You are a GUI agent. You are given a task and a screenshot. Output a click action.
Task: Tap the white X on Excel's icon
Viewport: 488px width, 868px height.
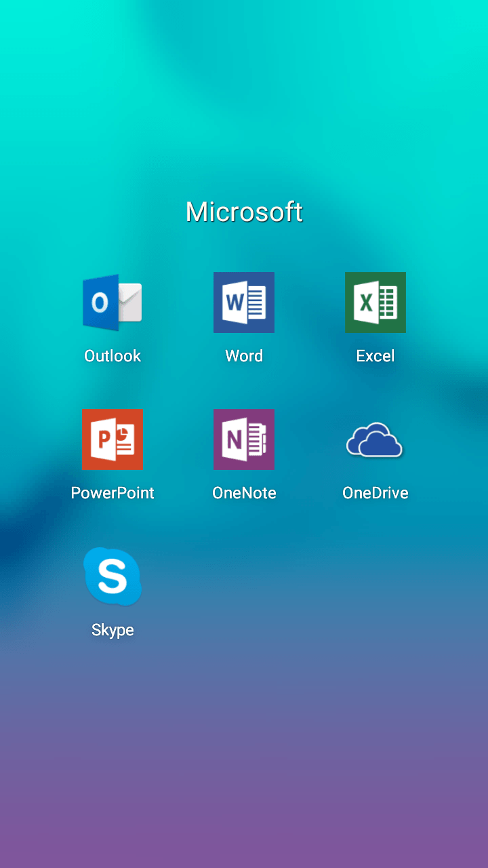pyautogui.click(x=365, y=302)
